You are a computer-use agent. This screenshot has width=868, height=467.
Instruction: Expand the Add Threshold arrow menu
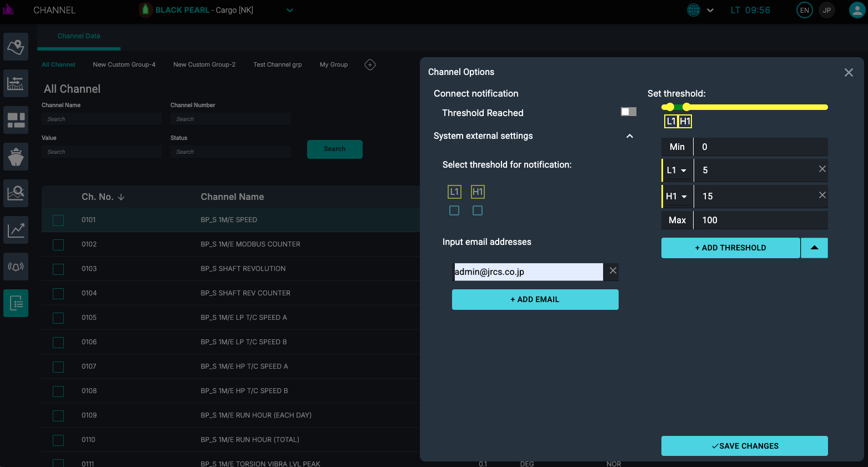[x=815, y=248]
